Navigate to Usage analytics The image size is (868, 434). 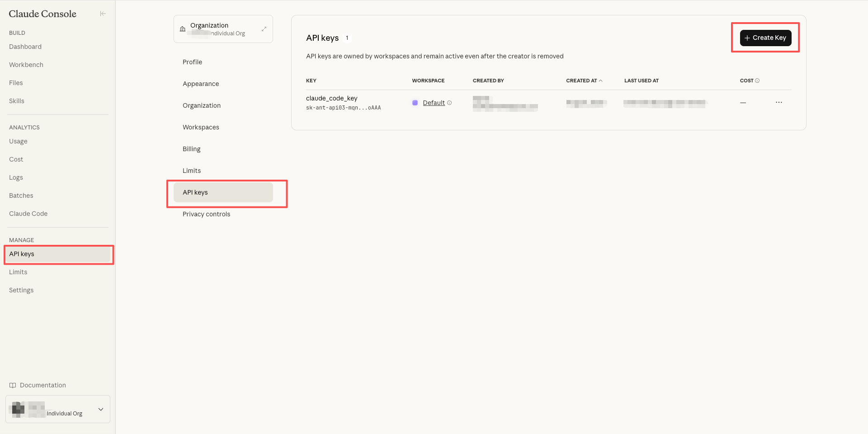(18, 141)
